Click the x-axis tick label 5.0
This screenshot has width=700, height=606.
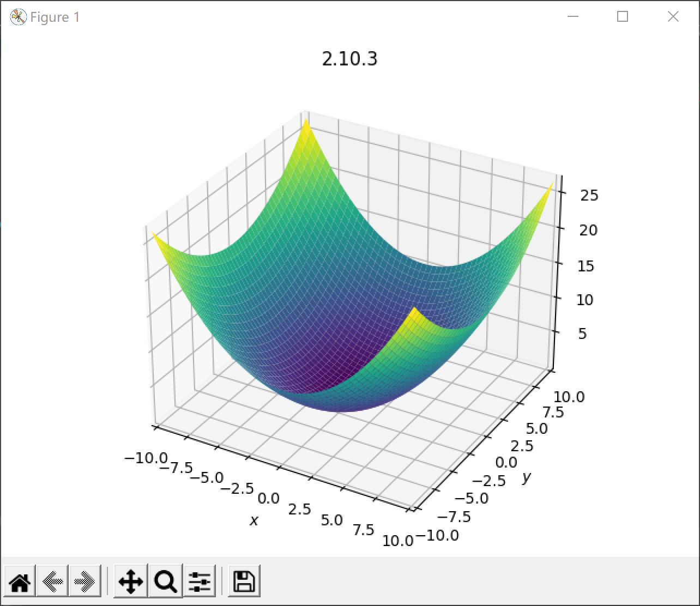[x=331, y=520]
